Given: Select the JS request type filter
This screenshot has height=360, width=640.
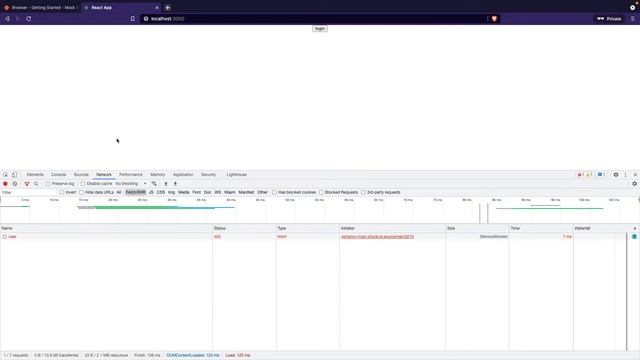Looking at the screenshot, I should [x=151, y=192].
